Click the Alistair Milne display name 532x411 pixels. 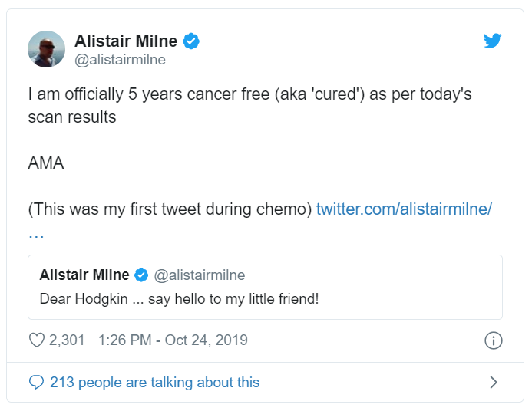click(x=126, y=41)
